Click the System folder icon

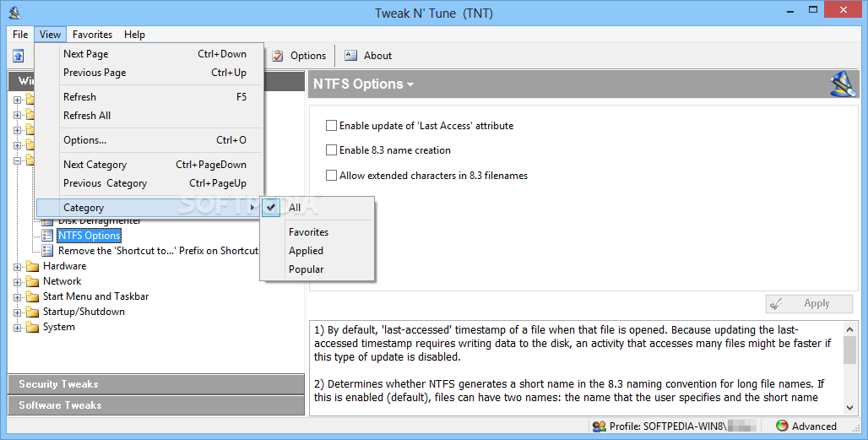tap(33, 327)
